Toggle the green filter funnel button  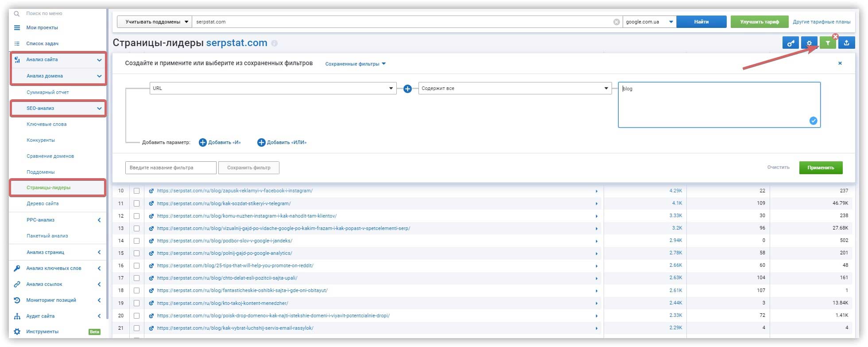coord(828,43)
